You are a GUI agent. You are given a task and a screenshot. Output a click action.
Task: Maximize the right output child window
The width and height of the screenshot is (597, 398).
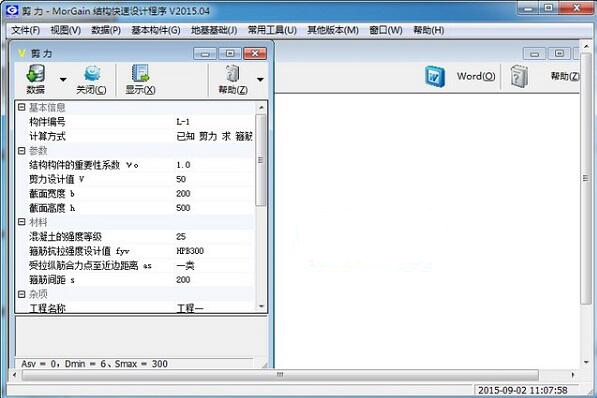click(559, 54)
